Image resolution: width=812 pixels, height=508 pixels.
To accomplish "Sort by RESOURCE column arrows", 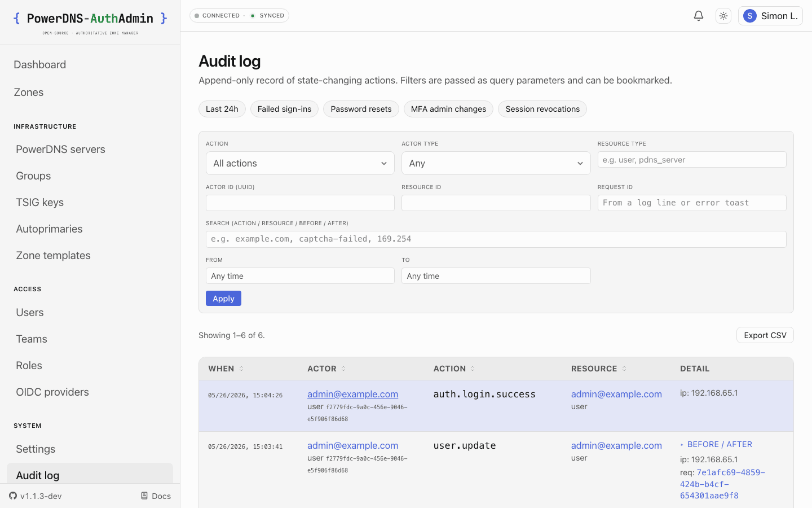I will (x=624, y=369).
